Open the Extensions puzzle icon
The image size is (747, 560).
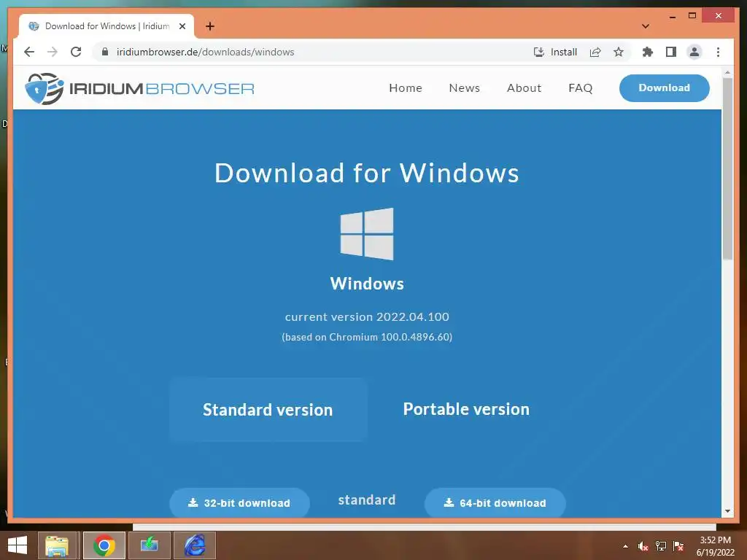(x=648, y=52)
